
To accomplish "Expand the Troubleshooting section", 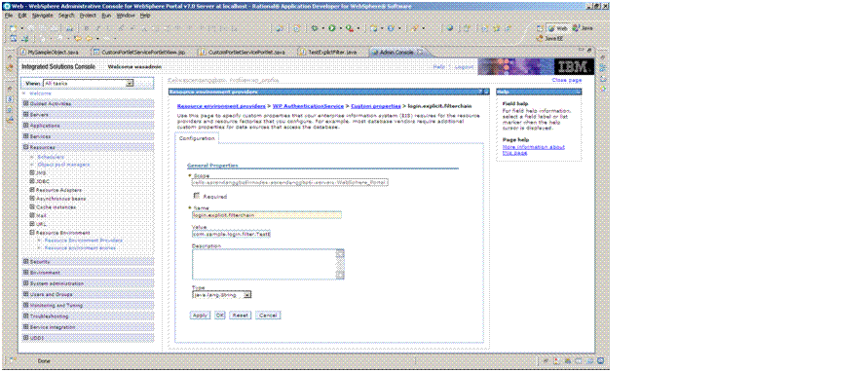I will tap(25, 316).
